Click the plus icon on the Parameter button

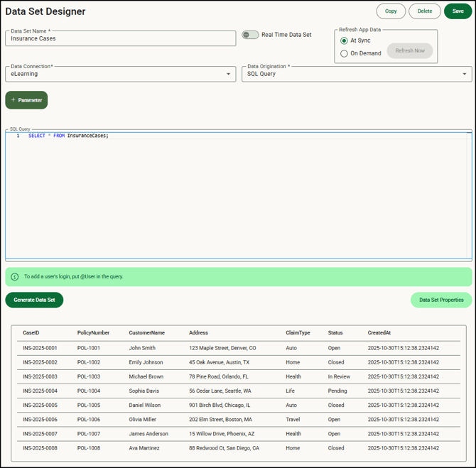pos(13,100)
